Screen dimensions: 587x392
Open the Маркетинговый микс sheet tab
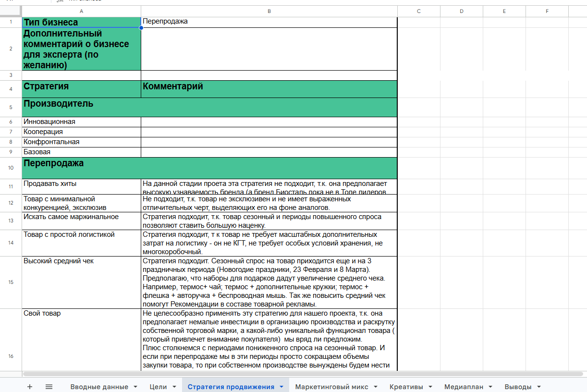tap(332, 387)
